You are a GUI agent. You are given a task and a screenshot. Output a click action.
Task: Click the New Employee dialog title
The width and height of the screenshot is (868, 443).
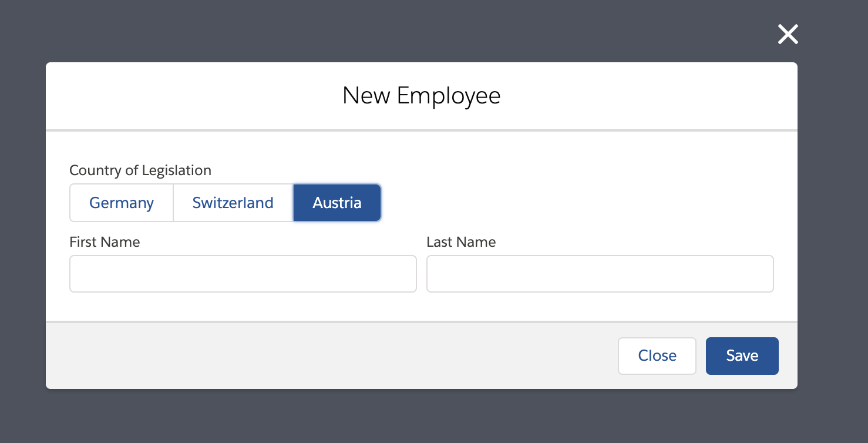pyautogui.click(x=421, y=96)
